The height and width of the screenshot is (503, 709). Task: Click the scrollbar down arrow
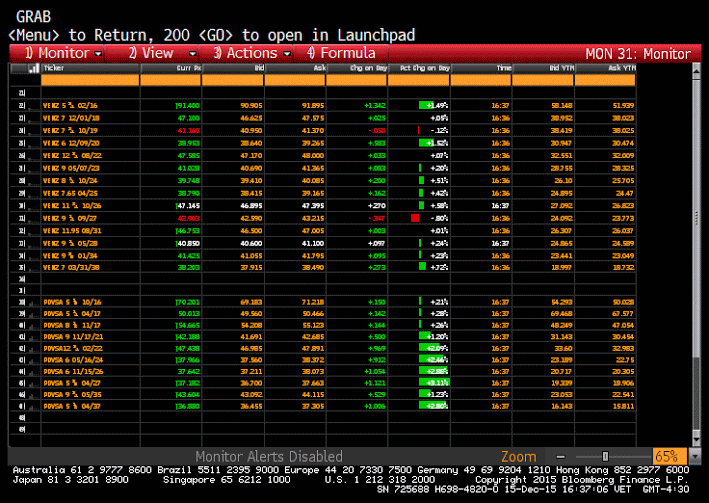(696, 439)
